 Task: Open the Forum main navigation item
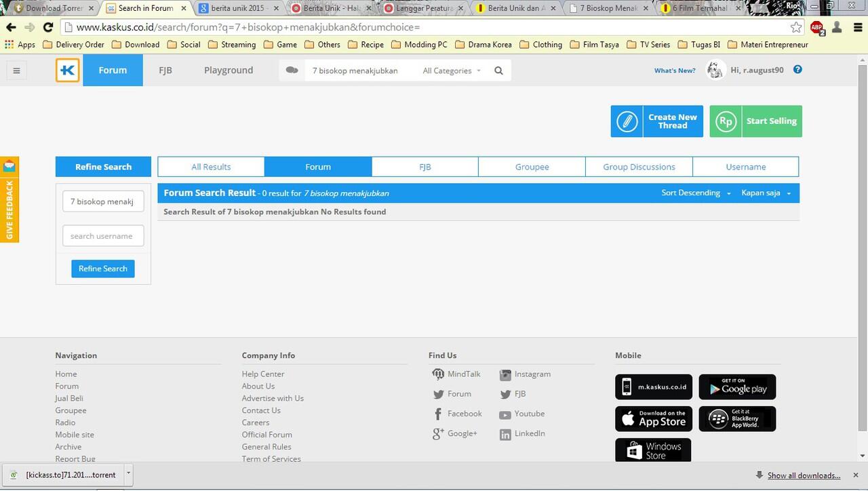113,71
